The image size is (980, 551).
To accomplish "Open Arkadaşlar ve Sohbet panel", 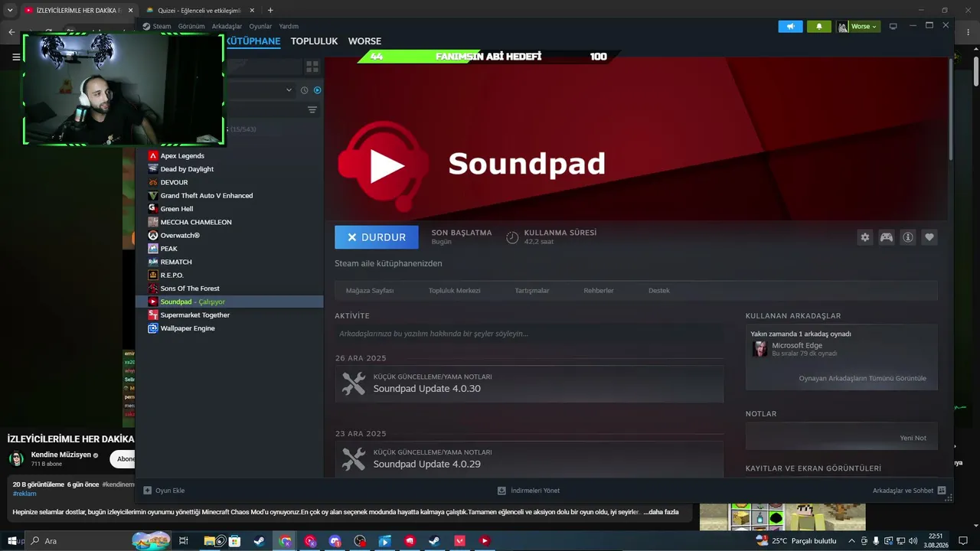I will tap(910, 491).
